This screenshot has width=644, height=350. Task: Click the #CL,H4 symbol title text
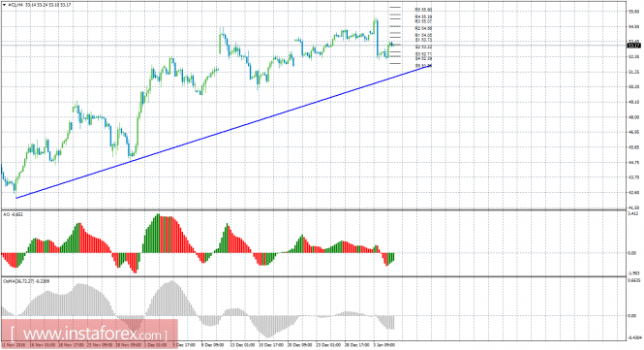coord(15,5)
